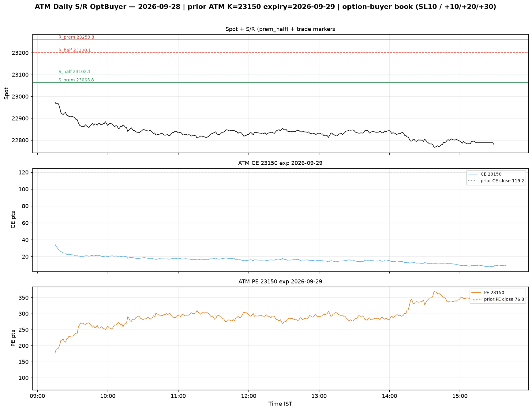Click the 'Time IST' x-axis label

point(280,404)
